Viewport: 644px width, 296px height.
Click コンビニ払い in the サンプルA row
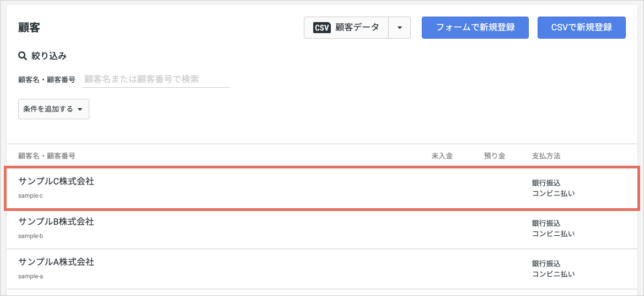pyautogui.click(x=553, y=274)
